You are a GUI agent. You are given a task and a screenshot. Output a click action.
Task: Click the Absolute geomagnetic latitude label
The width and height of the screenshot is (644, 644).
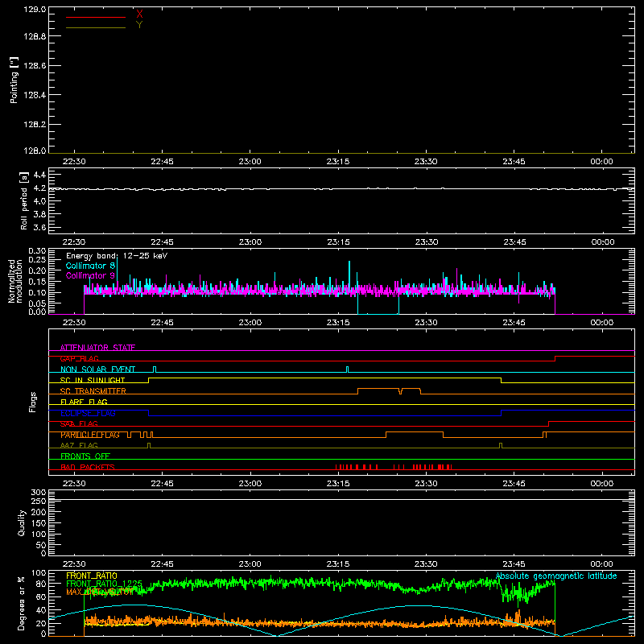coord(556,576)
